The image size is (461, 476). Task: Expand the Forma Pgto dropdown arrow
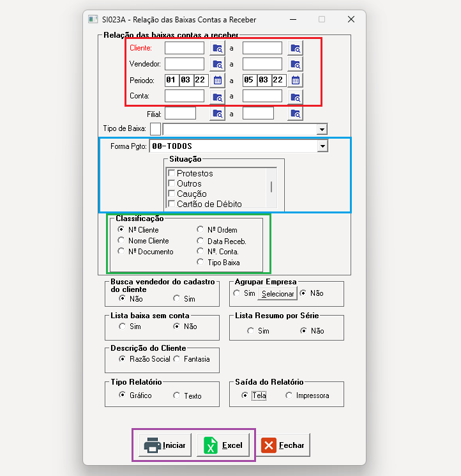(322, 146)
